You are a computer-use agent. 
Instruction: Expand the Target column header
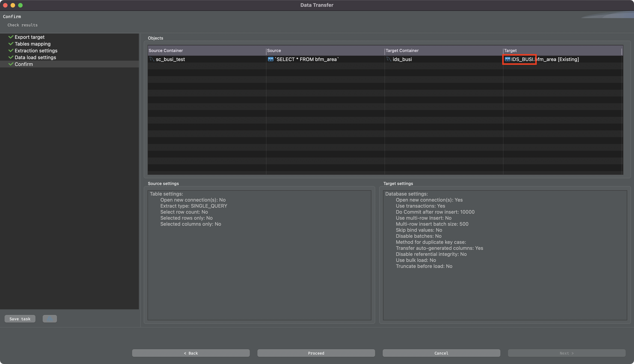(x=511, y=50)
